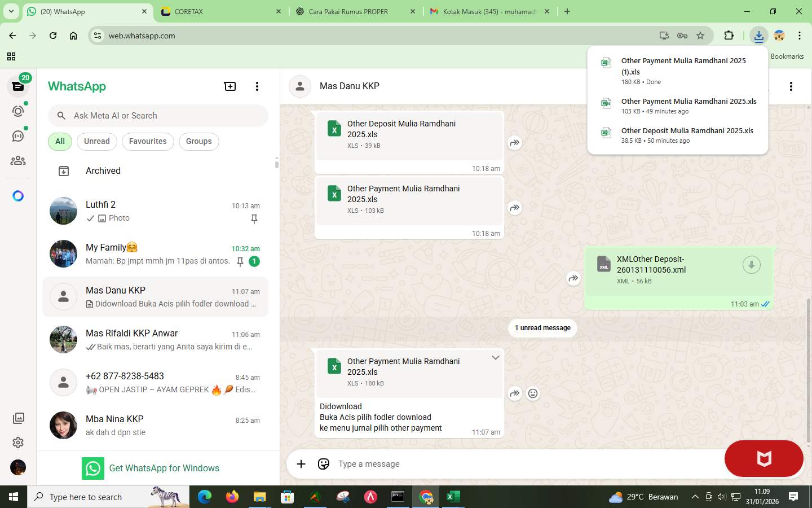This screenshot has height=508, width=812.
Task: Show only Favourites chats
Action: tap(148, 141)
